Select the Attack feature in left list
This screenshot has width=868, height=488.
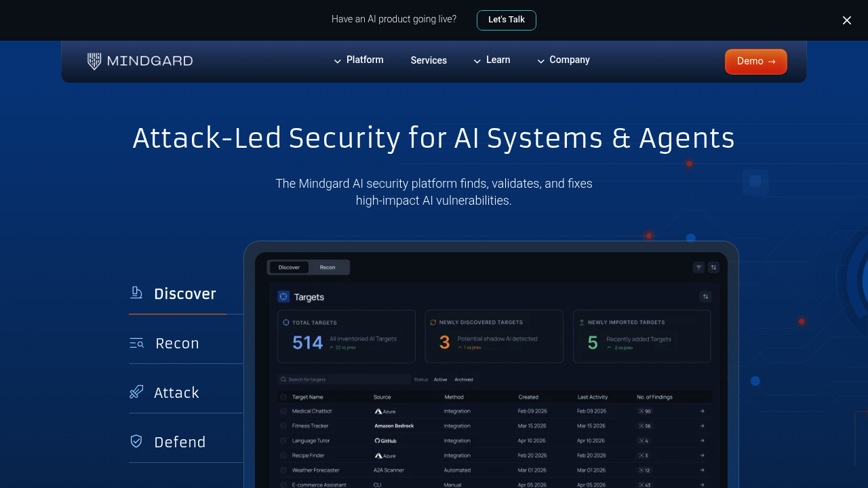click(176, 392)
